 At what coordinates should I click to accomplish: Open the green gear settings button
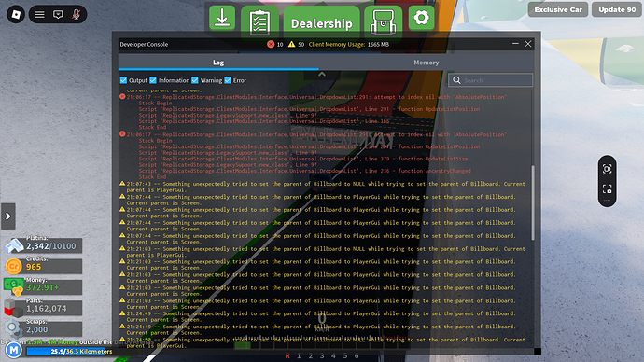[x=421, y=18]
